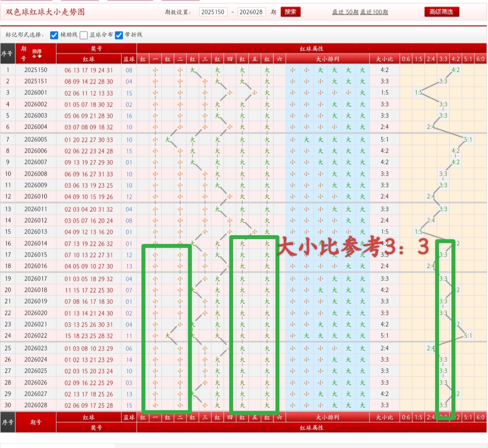Click the 红球属性 header band
The image size is (488, 448).
(x=311, y=49)
